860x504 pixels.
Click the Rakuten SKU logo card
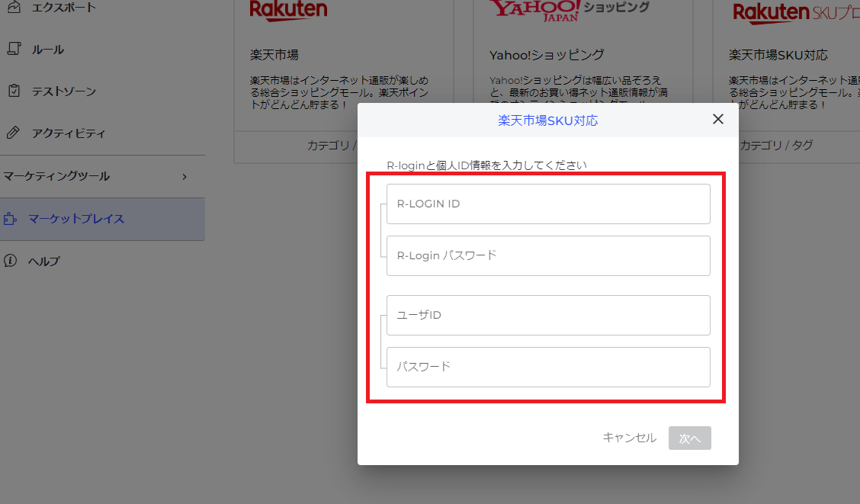pyautogui.click(x=796, y=12)
